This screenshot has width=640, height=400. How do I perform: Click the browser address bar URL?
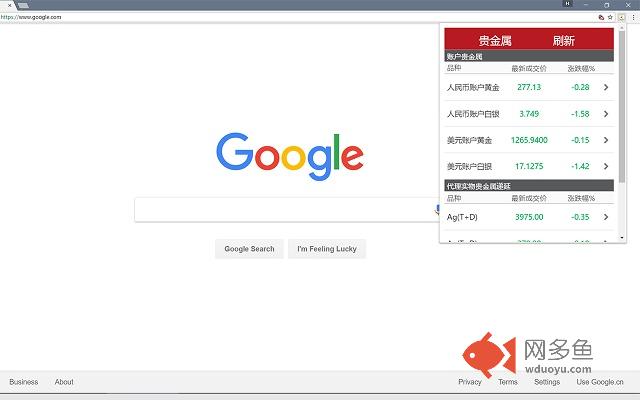pos(31,17)
